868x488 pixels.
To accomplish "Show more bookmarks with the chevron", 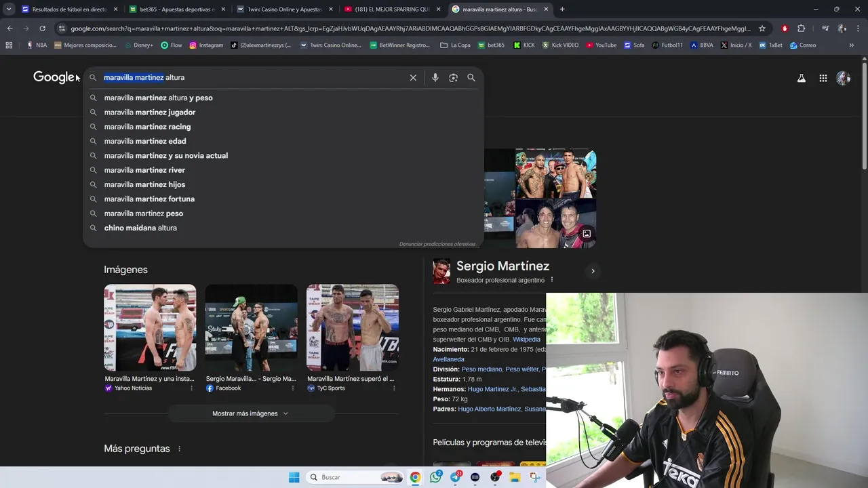I will click(851, 45).
